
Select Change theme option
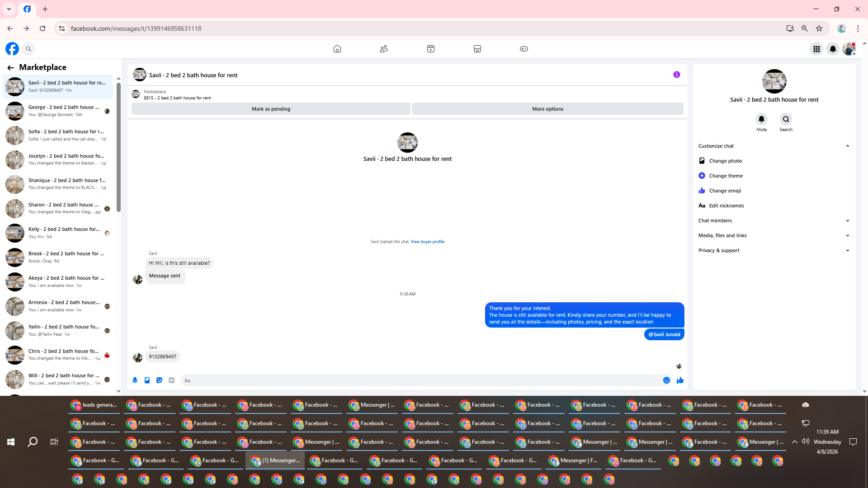(726, 176)
